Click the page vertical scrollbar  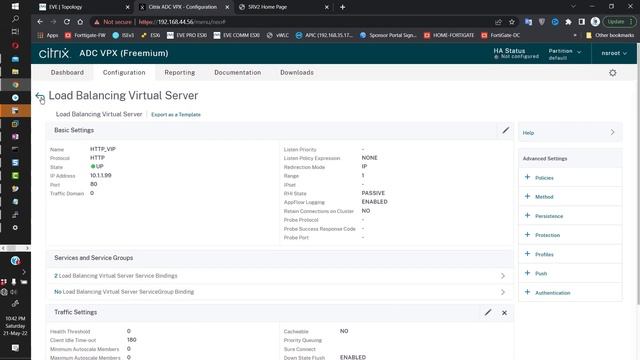[638, 173]
